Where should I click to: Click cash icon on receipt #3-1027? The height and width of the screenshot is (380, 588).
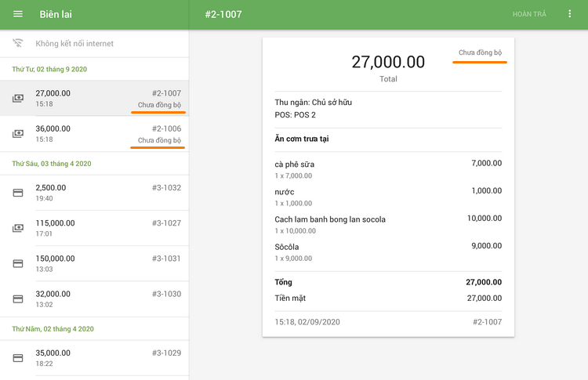click(18, 228)
